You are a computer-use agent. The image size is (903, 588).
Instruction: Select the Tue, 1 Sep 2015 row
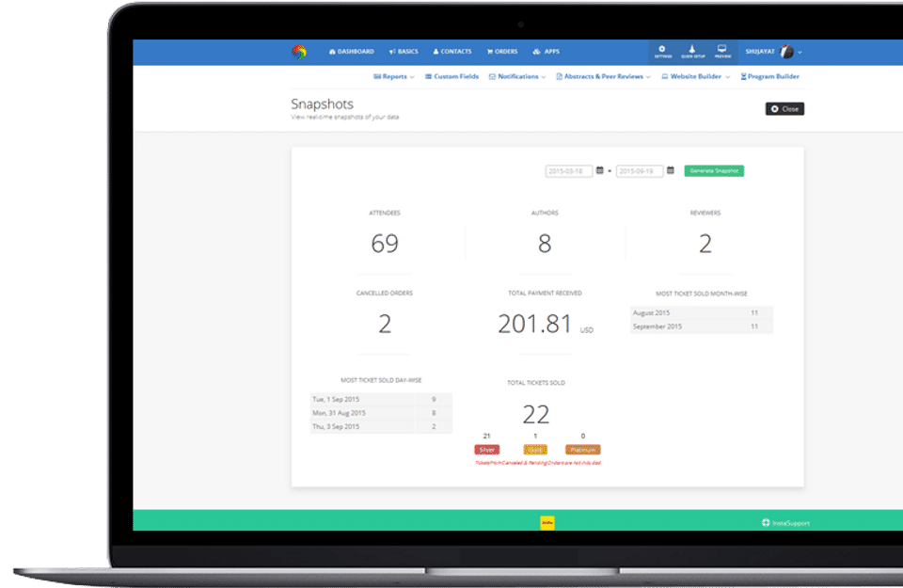pos(381,399)
